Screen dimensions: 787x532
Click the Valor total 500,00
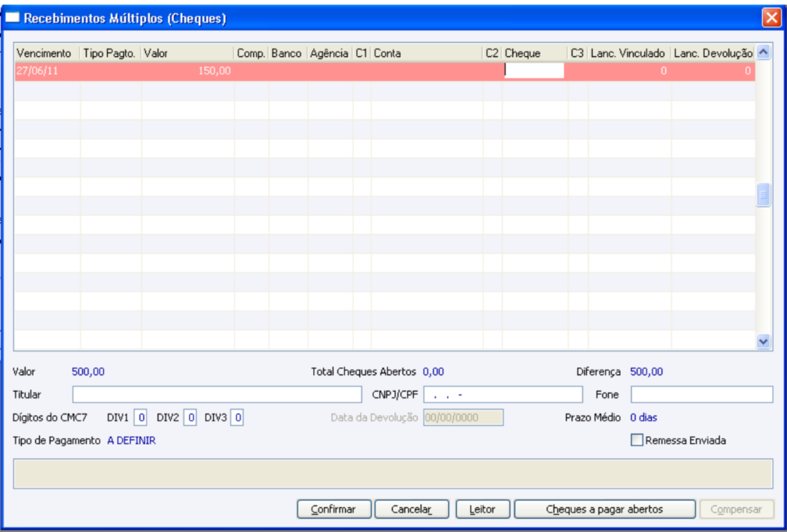(x=88, y=371)
